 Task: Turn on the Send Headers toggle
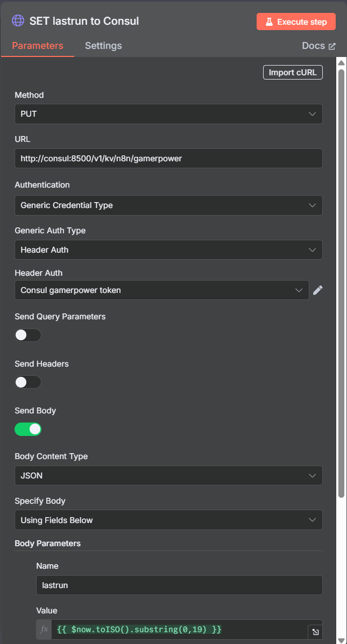[x=28, y=382]
